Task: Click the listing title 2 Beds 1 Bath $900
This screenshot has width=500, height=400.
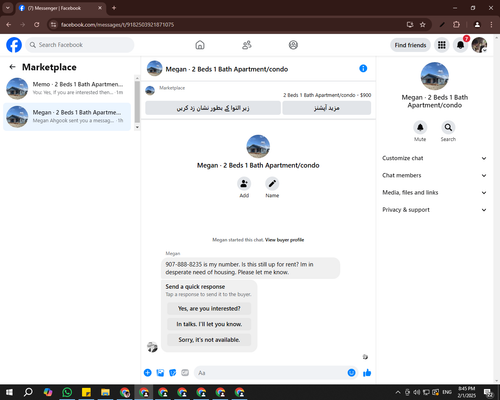Action: (x=327, y=95)
